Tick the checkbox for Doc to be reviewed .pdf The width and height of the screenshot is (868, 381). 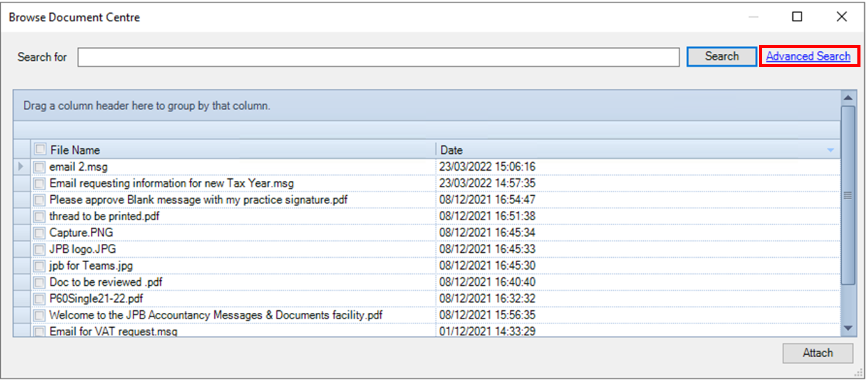39,282
